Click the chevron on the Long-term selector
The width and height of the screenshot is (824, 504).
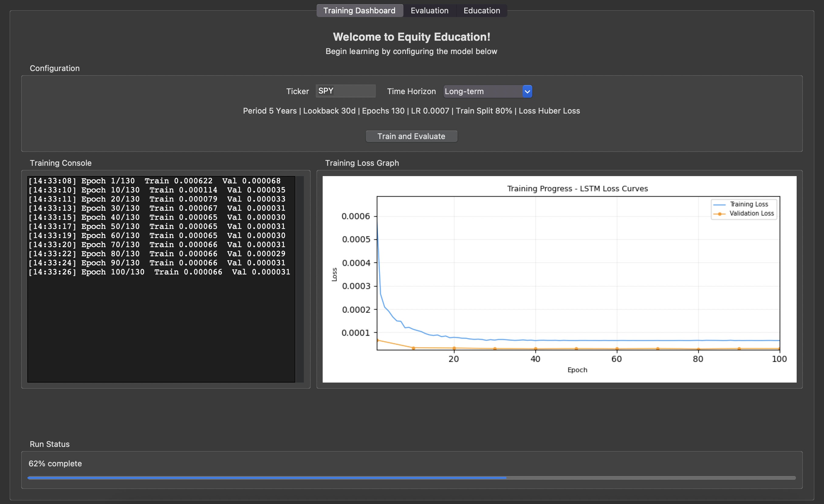click(527, 91)
